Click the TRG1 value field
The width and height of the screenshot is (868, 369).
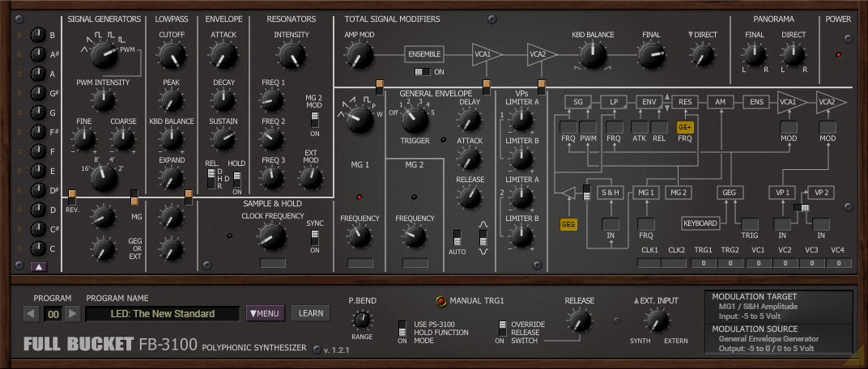pos(703,263)
